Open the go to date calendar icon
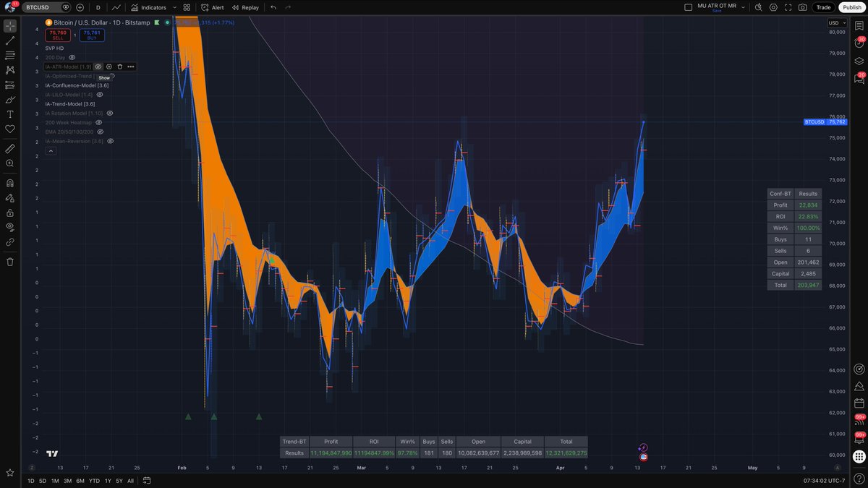 pos(147,481)
